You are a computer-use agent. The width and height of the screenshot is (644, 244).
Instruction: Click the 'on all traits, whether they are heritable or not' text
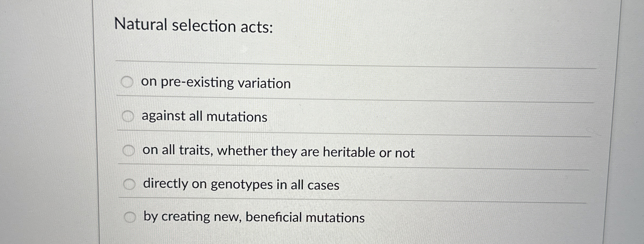pos(278,151)
